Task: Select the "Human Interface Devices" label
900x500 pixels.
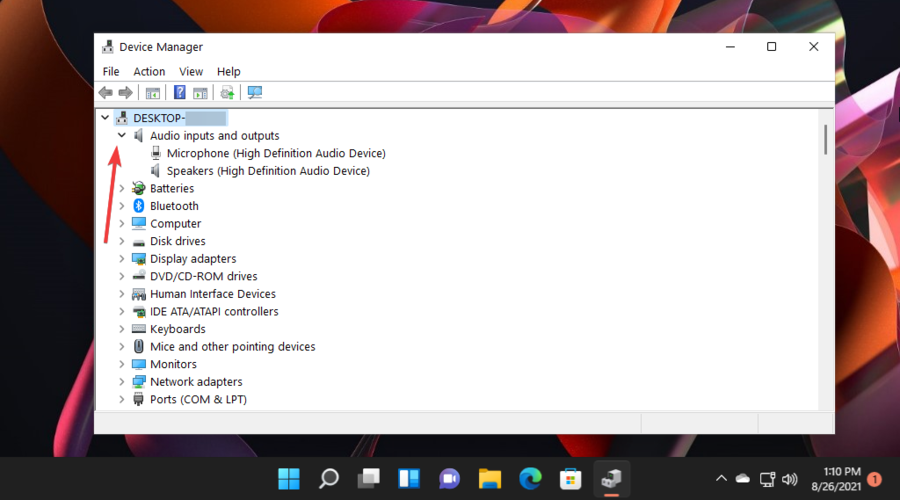Action: (213, 294)
